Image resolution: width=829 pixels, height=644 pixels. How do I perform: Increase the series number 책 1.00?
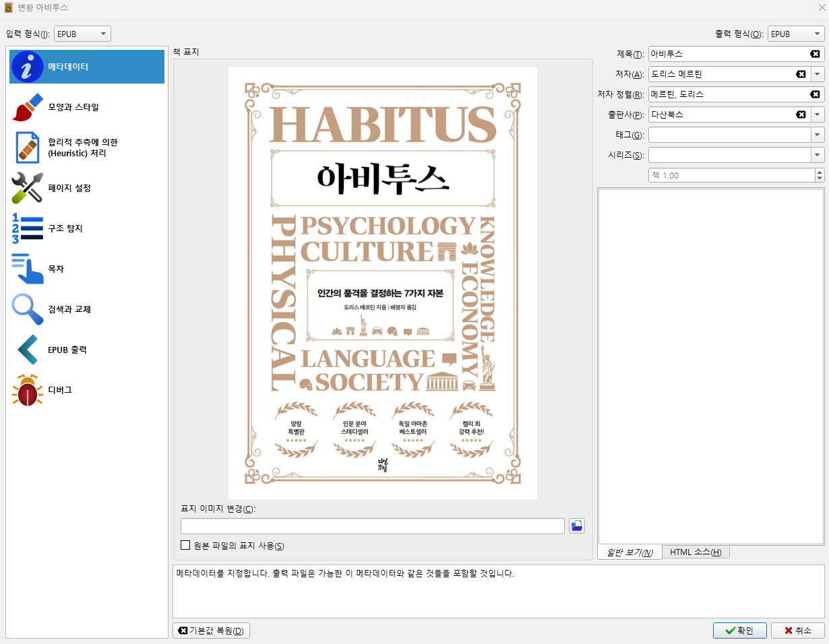tap(820, 172)
